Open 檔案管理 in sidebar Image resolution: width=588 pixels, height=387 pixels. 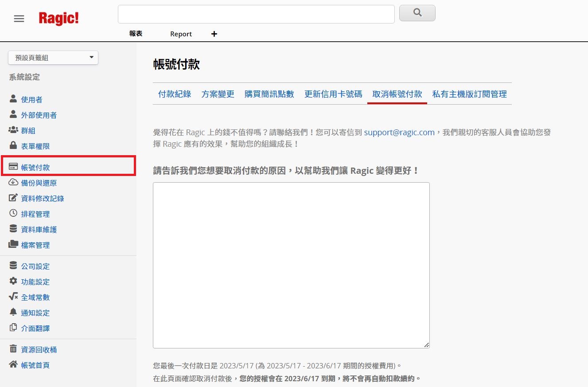35,245
